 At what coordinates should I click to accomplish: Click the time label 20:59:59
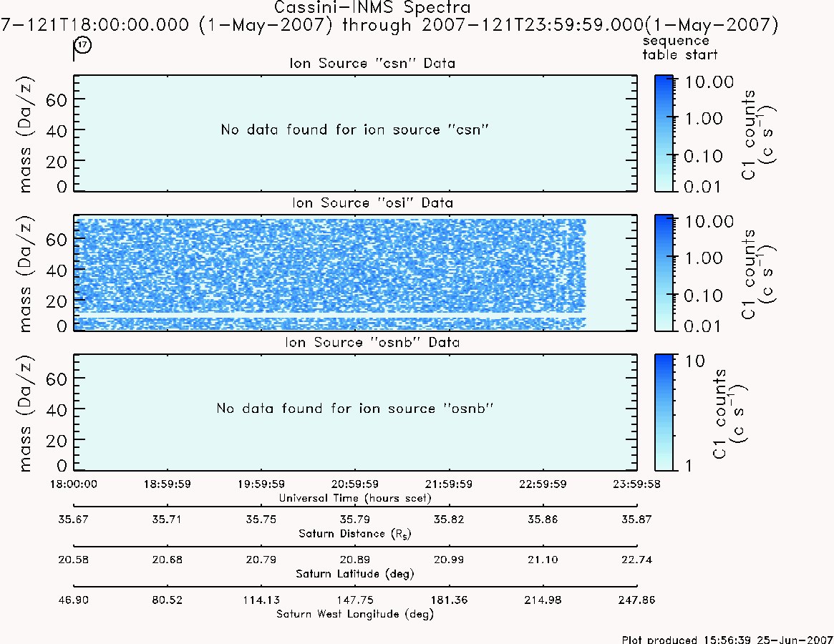point(355,484)
